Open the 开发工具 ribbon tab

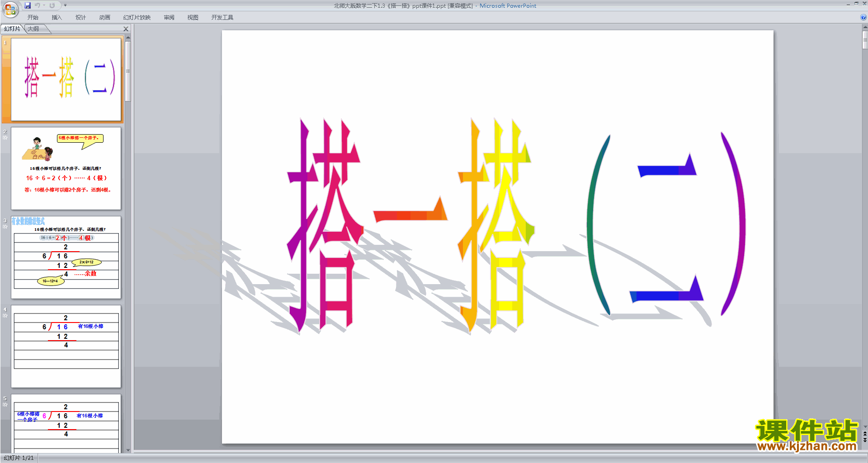click(x=222, y=18)
